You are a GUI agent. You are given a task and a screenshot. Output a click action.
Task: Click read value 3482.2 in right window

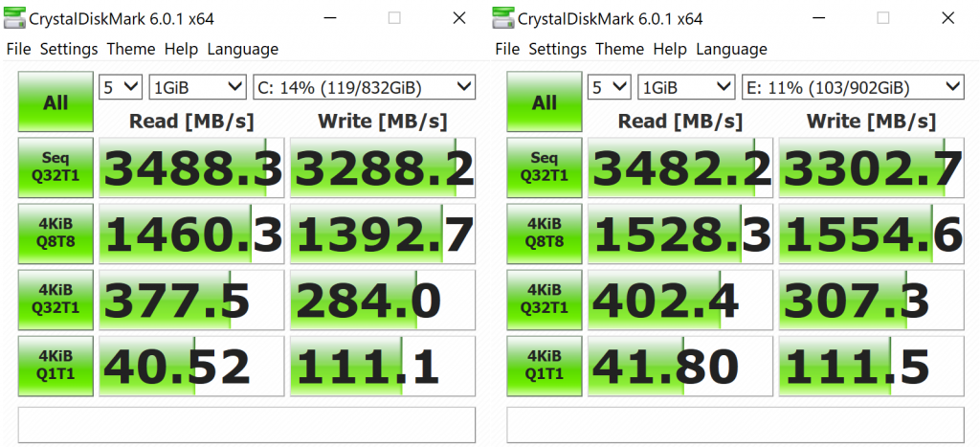[x=680, y=168]
